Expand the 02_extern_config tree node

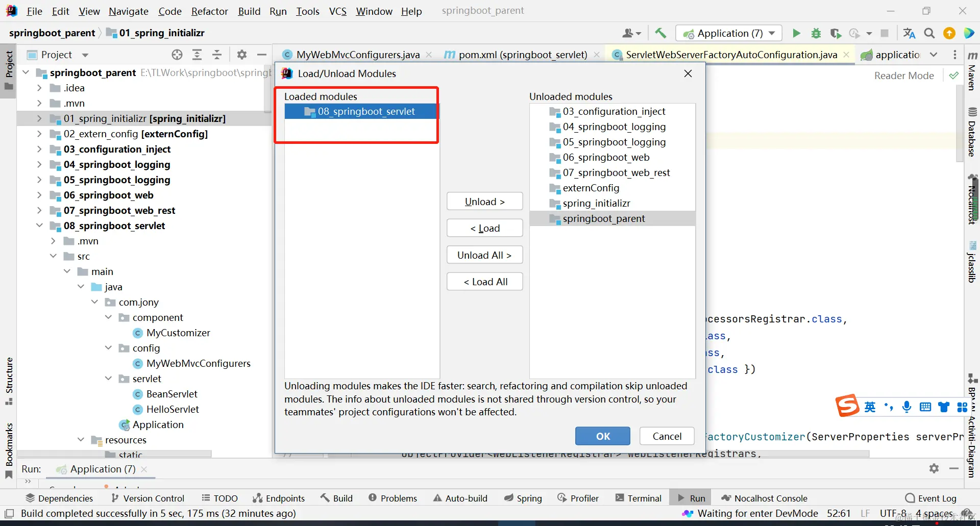(x=39, y=134)
